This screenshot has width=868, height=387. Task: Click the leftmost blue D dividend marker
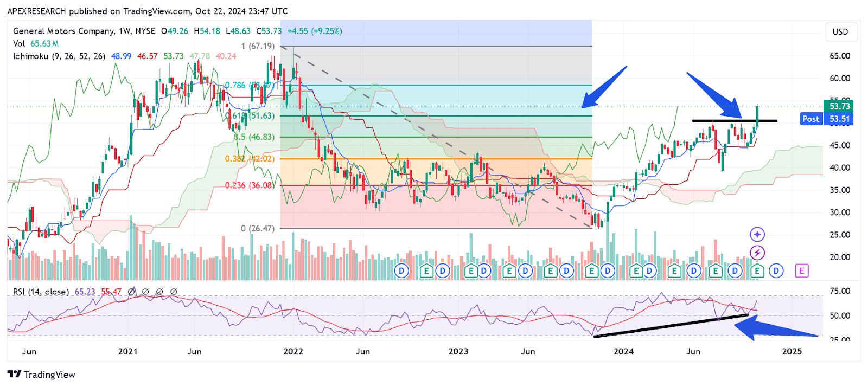pyautogui.click(x=401, y=270)
